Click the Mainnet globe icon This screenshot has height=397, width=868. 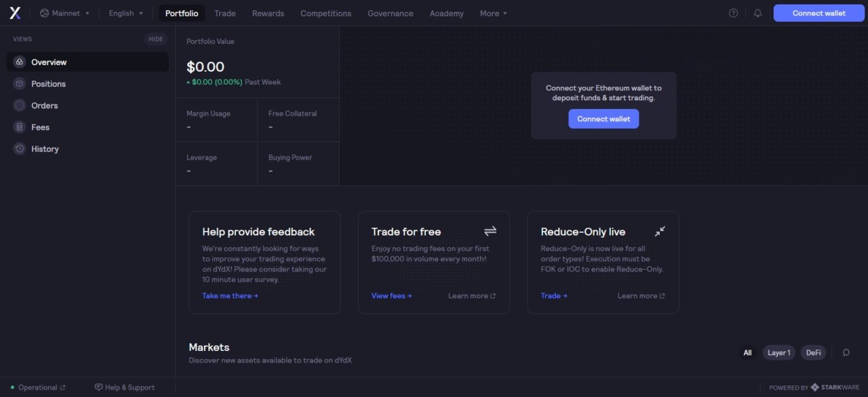(x=45, y=13)
